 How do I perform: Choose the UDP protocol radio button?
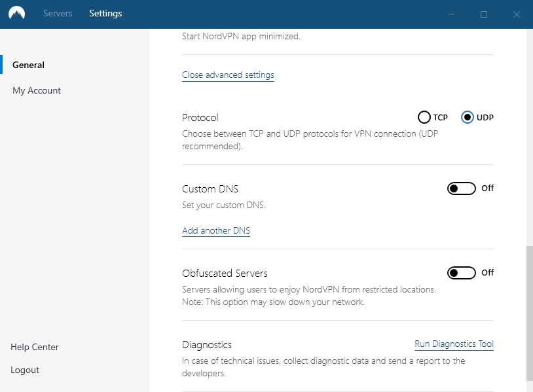(468, 118)
